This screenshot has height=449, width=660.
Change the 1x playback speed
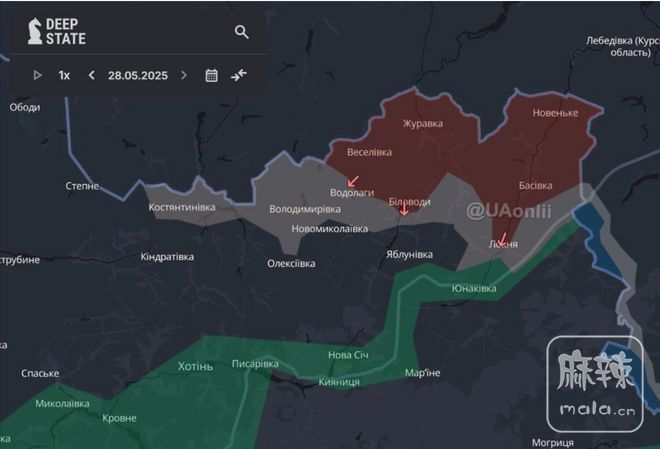click(64, 75)
